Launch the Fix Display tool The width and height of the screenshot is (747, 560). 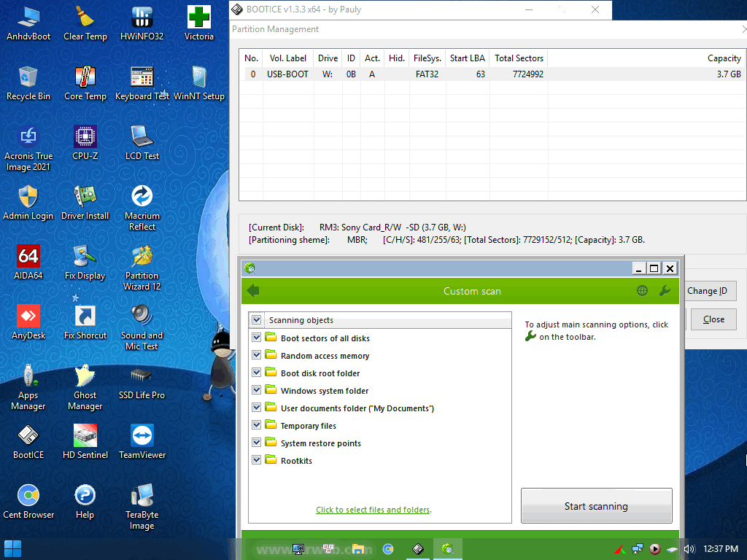[85, 262]
